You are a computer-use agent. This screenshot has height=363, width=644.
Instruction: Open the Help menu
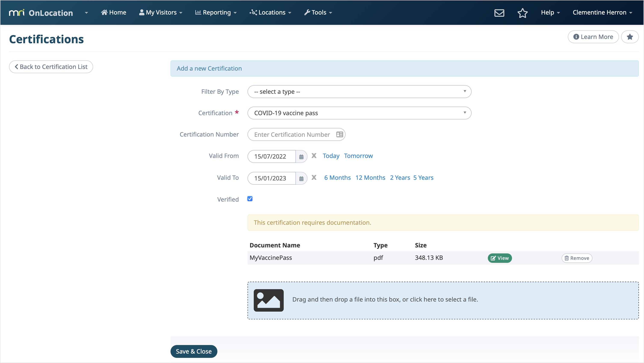coord(550,12)
